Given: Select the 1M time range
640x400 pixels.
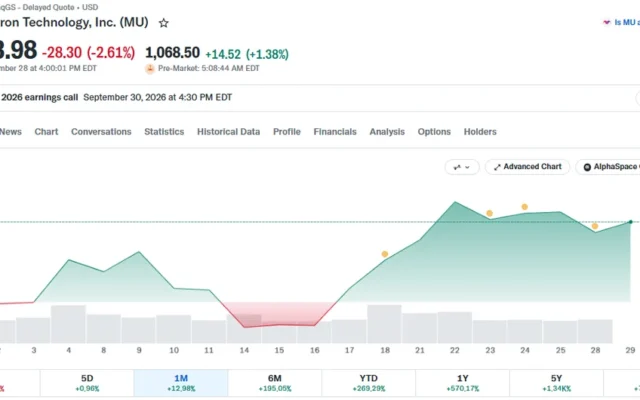Looking at the screenshot, I should coord(181,383).
